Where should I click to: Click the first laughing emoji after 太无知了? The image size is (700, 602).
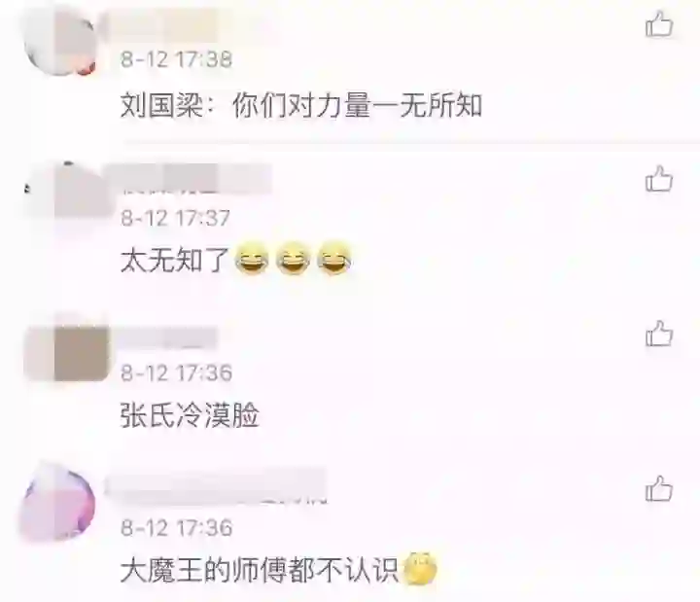click(x=252, y=259)
